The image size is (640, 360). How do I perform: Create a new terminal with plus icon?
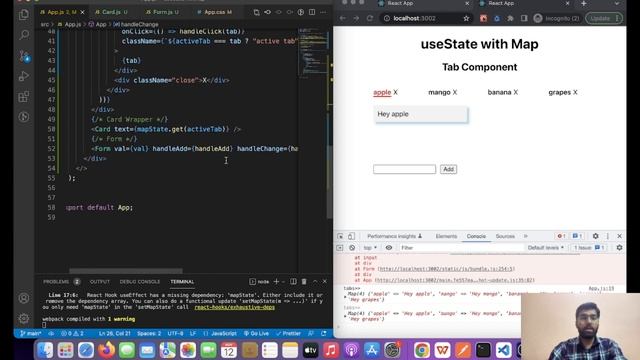click(x=276, y=282)
